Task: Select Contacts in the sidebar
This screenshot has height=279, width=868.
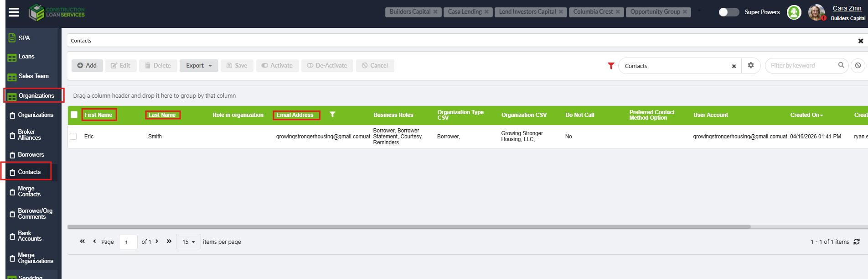Action: [29, 172]
